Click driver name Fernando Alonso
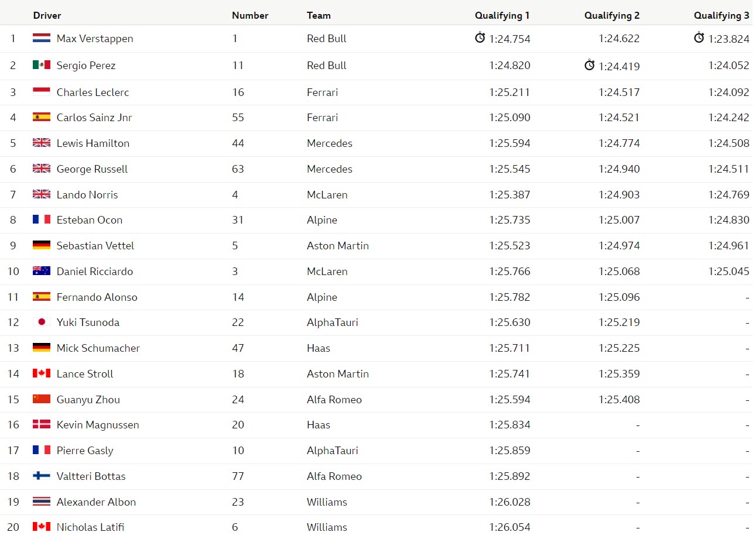Screen dimensions: 756x539 coord(97,297)
